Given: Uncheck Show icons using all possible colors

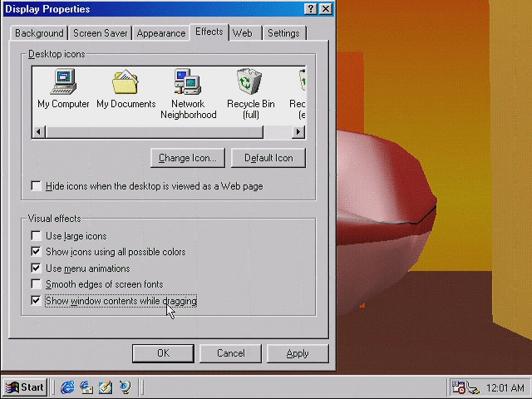Looking at the screenshot, I should point(108,252).
